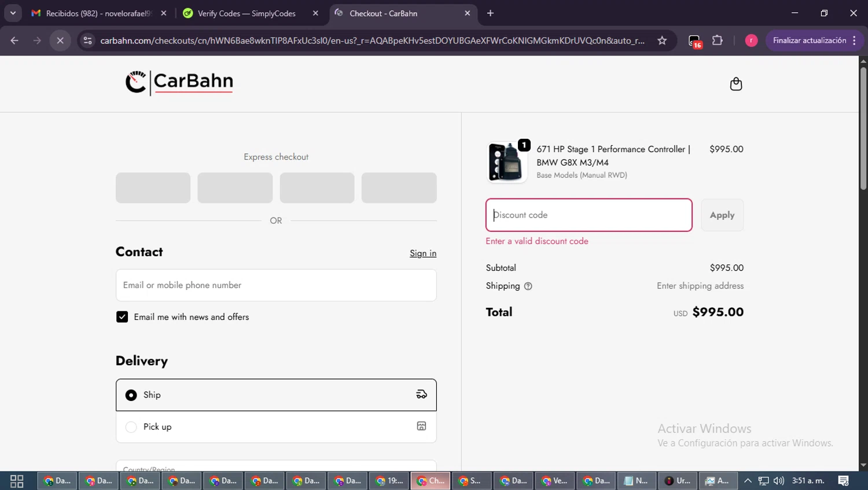Open the site information icon in address bar
This screenshot has height=490, width=868.
coord(87,40)
